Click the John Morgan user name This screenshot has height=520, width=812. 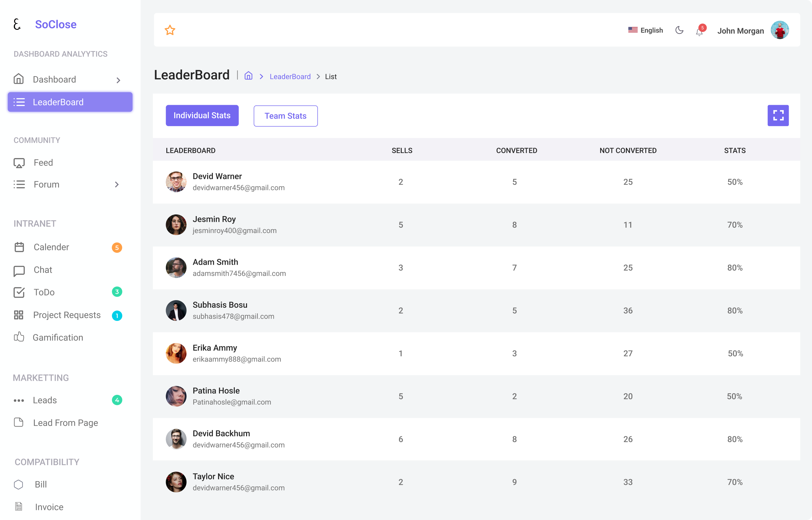point(740,31)
